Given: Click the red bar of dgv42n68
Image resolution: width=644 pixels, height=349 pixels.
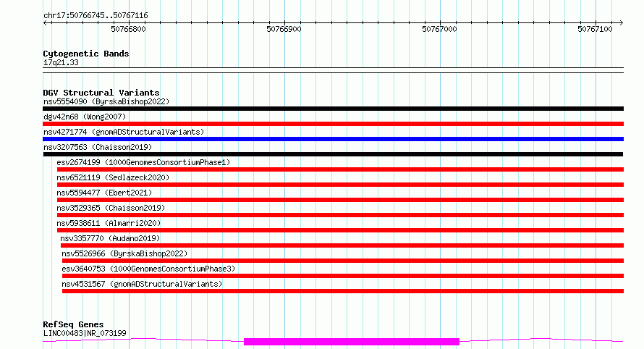Looking at the screenshot, I should pyautogui.click(x=333, y=124).
